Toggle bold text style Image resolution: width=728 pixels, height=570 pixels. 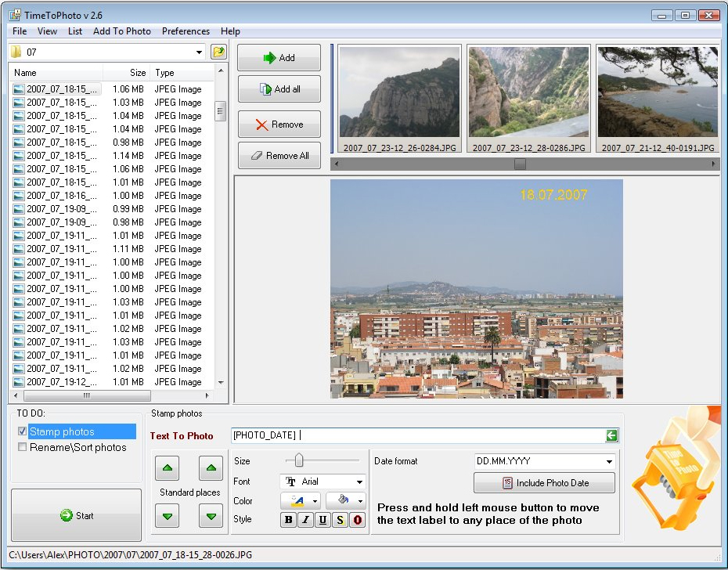coord(289,520)
